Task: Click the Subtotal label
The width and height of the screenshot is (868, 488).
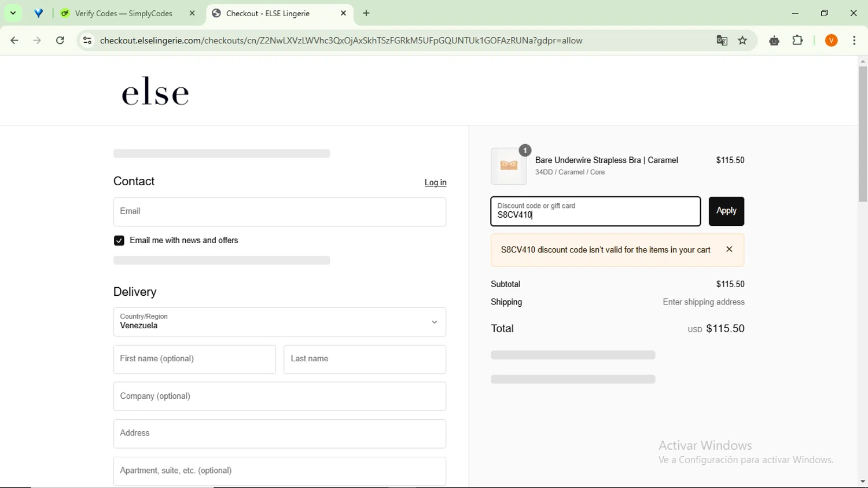Action: tap(506, 284)
